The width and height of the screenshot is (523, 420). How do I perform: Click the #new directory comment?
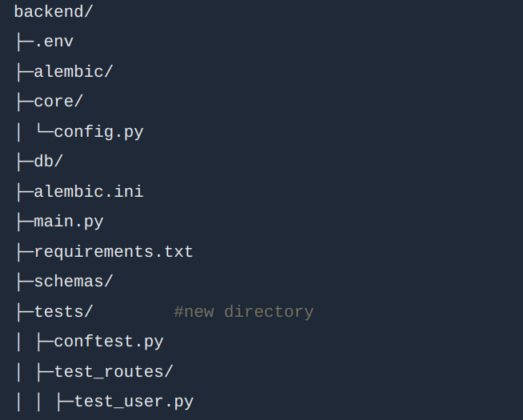coord(244,312)
